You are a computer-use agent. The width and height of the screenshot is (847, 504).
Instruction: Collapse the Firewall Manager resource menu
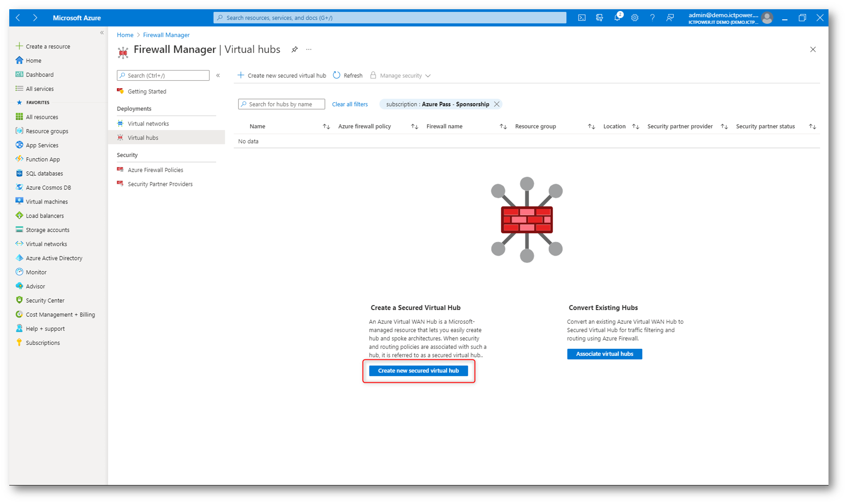point(218,75)
